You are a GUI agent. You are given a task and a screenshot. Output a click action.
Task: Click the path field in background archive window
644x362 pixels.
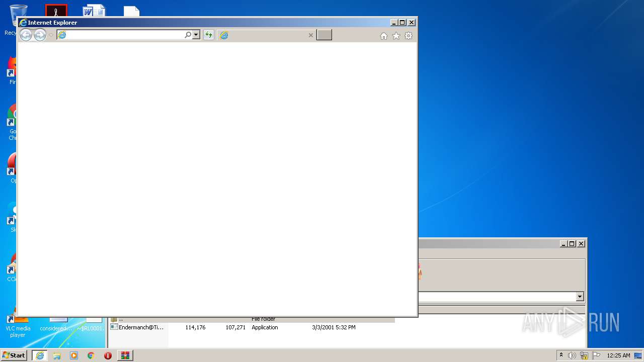(x=497, y=297)
